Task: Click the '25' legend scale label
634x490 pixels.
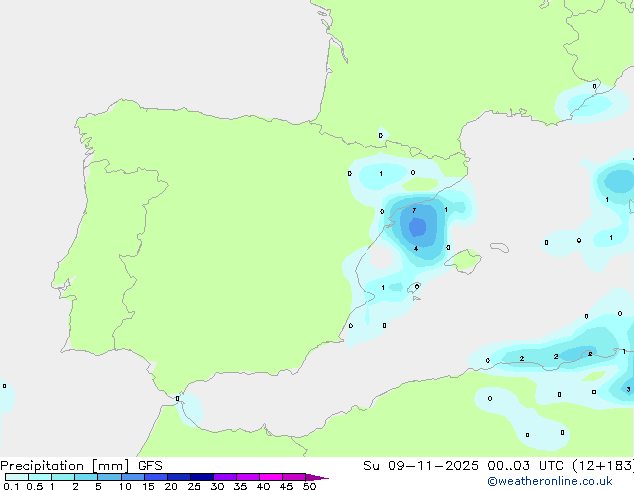Action: pyautogui.click(x=194, y=486)
